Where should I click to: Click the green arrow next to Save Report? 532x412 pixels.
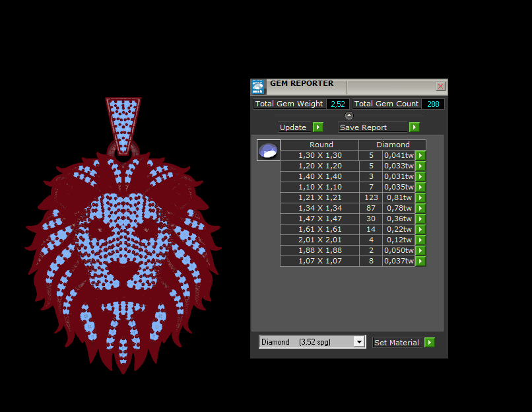[414, 127]
